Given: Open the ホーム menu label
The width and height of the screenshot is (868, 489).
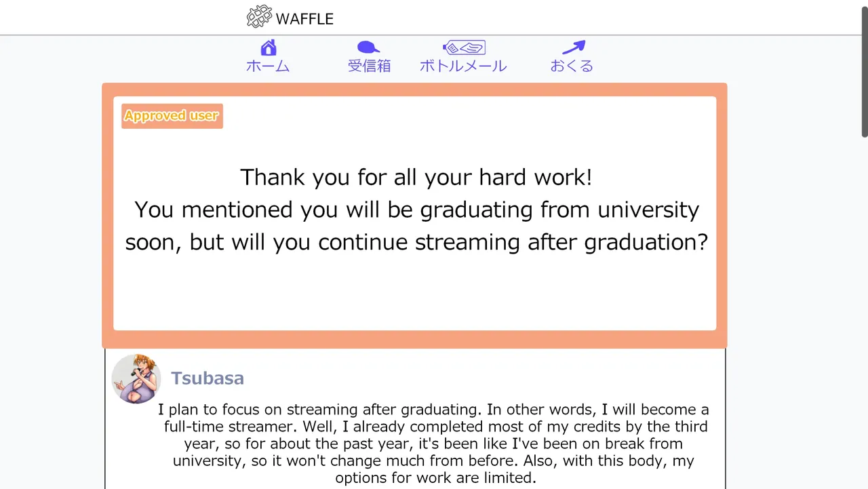Looking at the screenshot, I should tap(268, 66).
